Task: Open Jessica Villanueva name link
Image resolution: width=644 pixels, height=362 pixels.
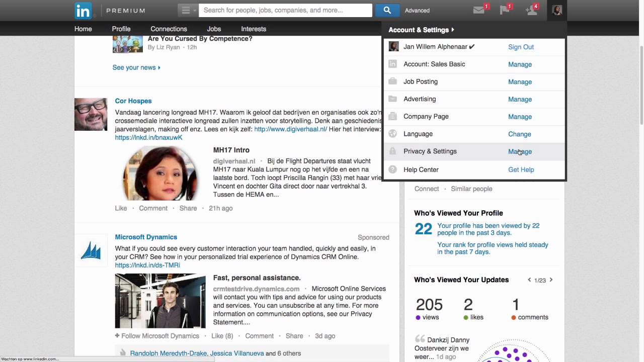Action: pyautogui.click(x=237, y=353)
